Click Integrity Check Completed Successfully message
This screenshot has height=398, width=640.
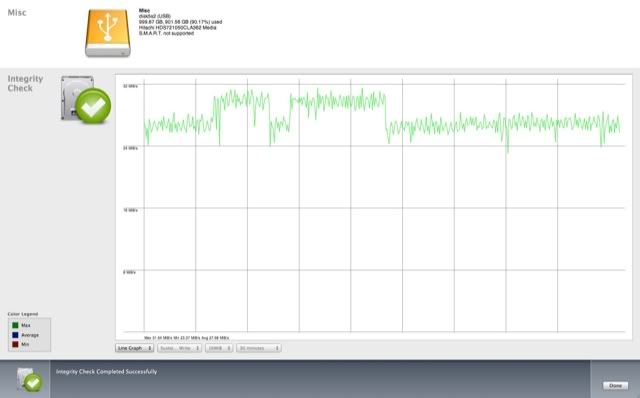pos(107,372)
